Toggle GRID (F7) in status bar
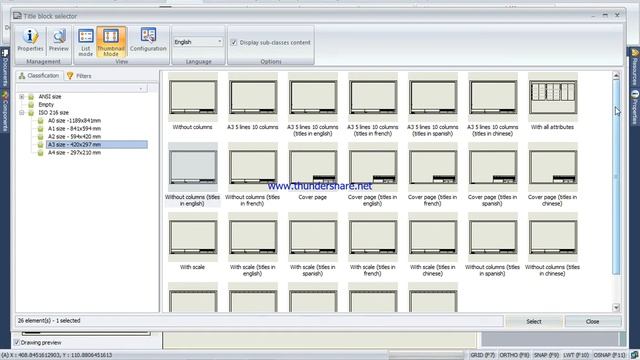Screen dimensions: 640x360 point(482,355)
